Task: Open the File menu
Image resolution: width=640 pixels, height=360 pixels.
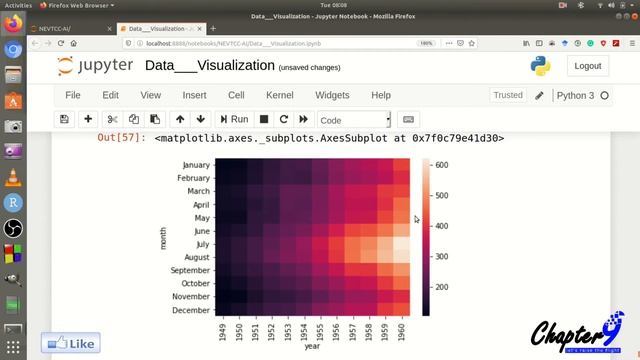Action: (73, 95)
